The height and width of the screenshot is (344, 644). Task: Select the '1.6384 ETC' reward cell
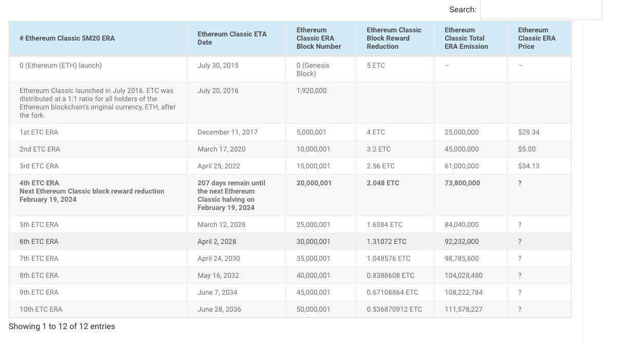[x=395, y=224]
